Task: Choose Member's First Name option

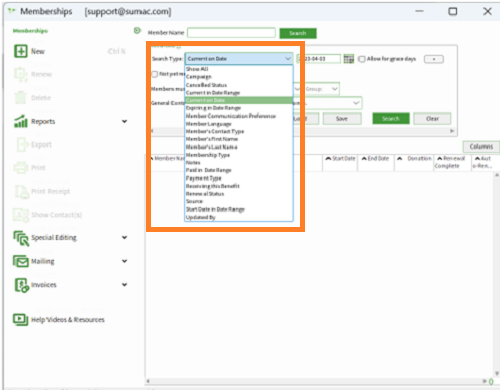Action: pos(239,139)
